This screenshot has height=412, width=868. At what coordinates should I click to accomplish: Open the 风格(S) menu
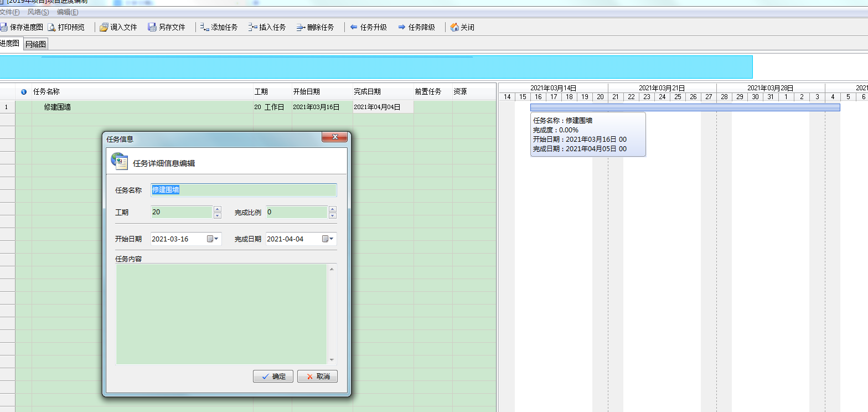(x=38, y=12)
